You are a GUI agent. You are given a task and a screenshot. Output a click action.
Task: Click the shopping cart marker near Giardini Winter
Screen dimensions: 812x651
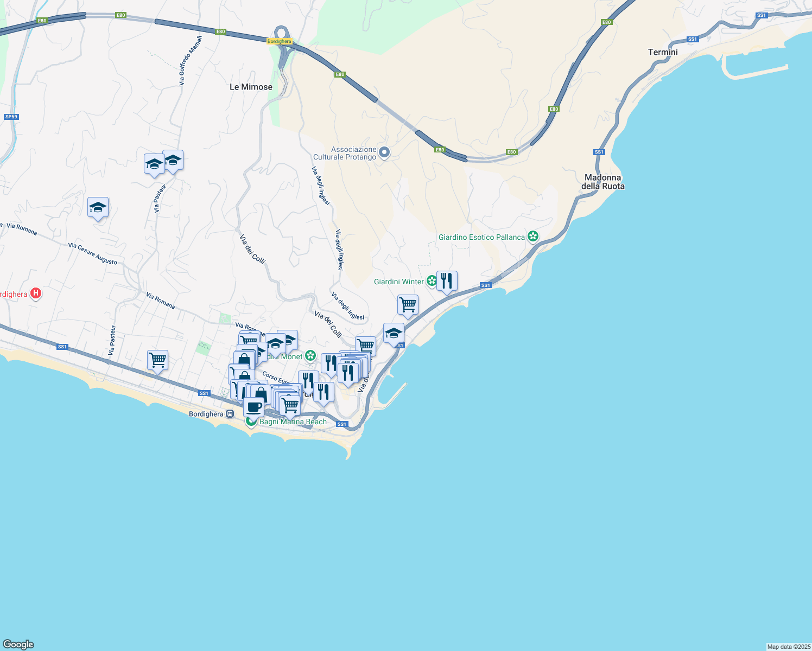click(x=408, y=305)
